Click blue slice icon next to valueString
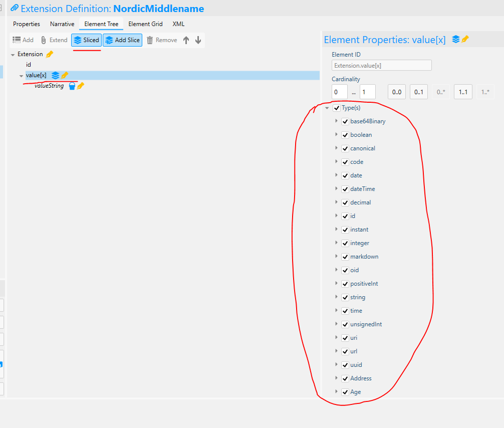The height and width of the screenshot is (428, 504). point(72,86)
